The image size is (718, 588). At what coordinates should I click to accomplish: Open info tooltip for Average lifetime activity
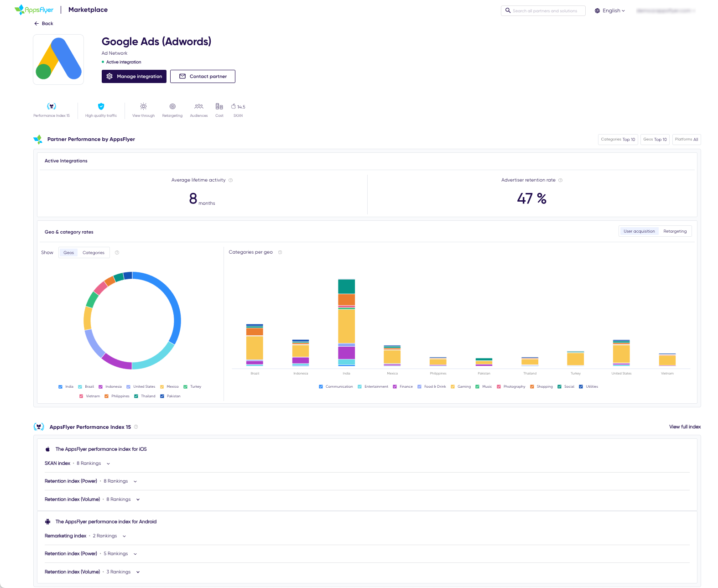click(x=231, y=180)
